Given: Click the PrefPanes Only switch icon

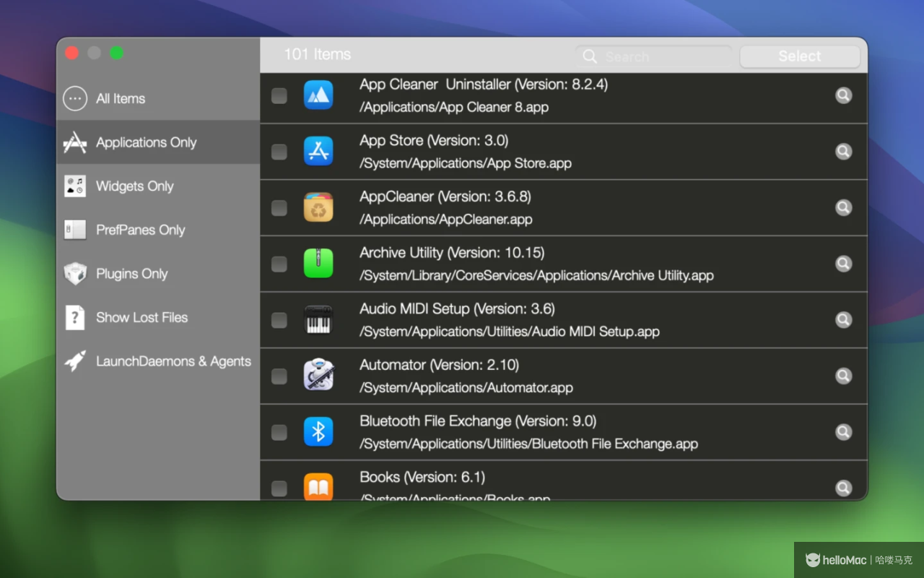Looking at the screenshot, I should tap(75, 230).
